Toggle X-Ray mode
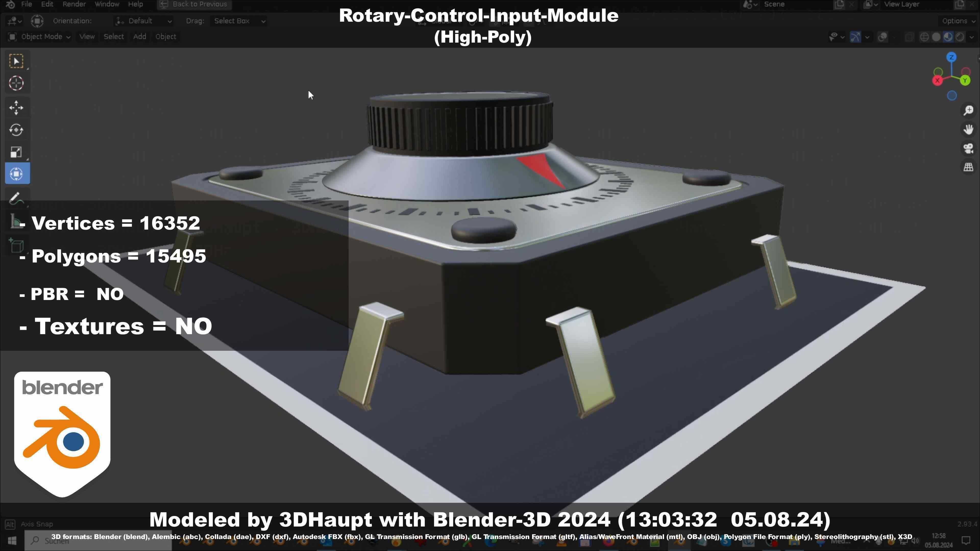Screen dimensions: 980x551 [909, 37]
